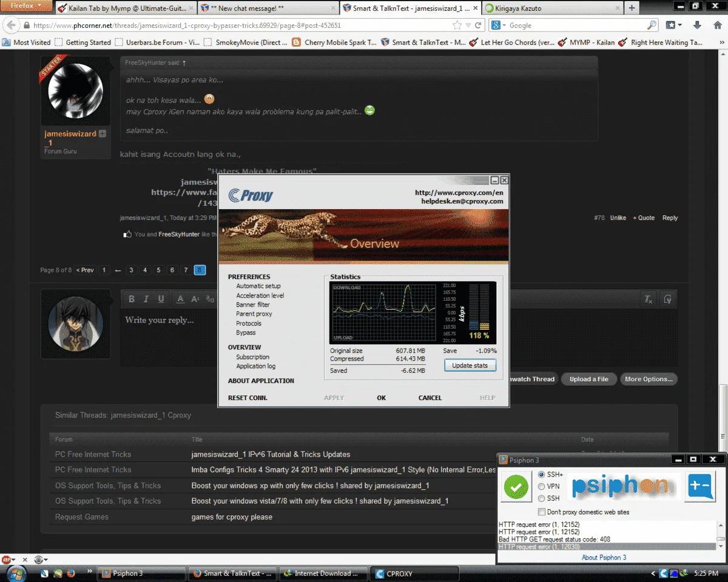728x582 pixels.
Task: Open Protocols in CProxy preferences
Action: tap(249, 324)
